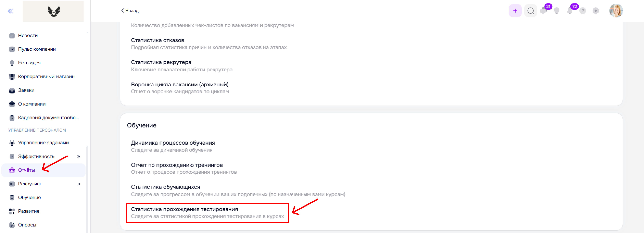
Task: Open the hexagon settings icon in header
Action: click(596, 11)
